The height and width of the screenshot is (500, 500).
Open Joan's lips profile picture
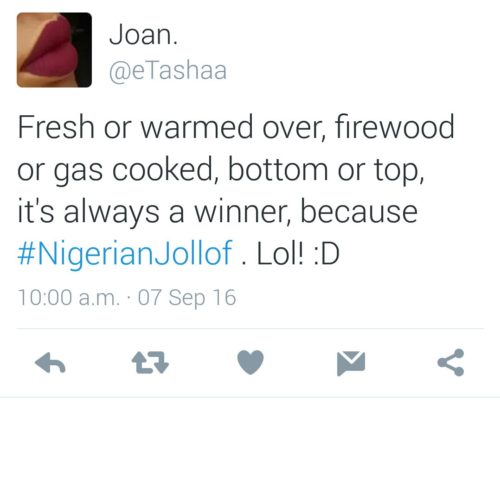point(54,50)
